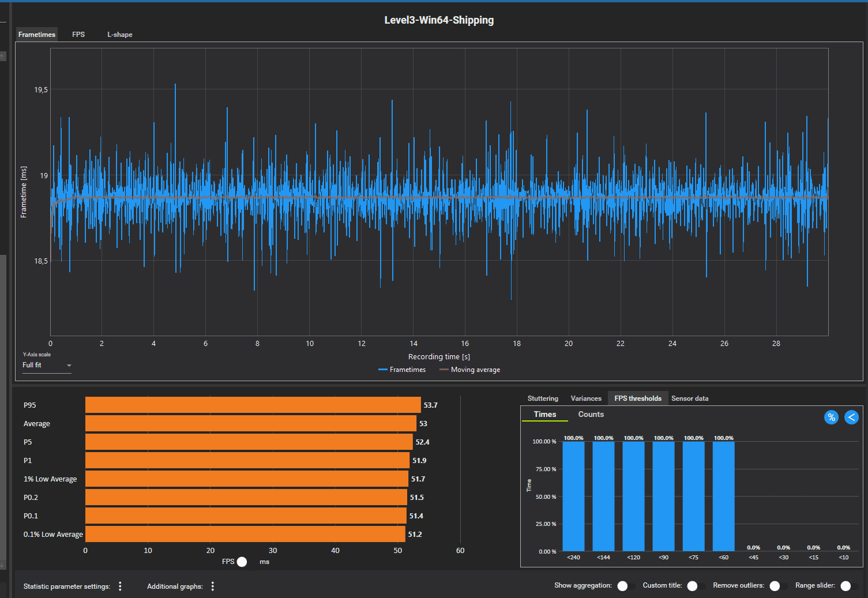
Task: Open the L-shape tab
Action: click(x=120, y=35)
